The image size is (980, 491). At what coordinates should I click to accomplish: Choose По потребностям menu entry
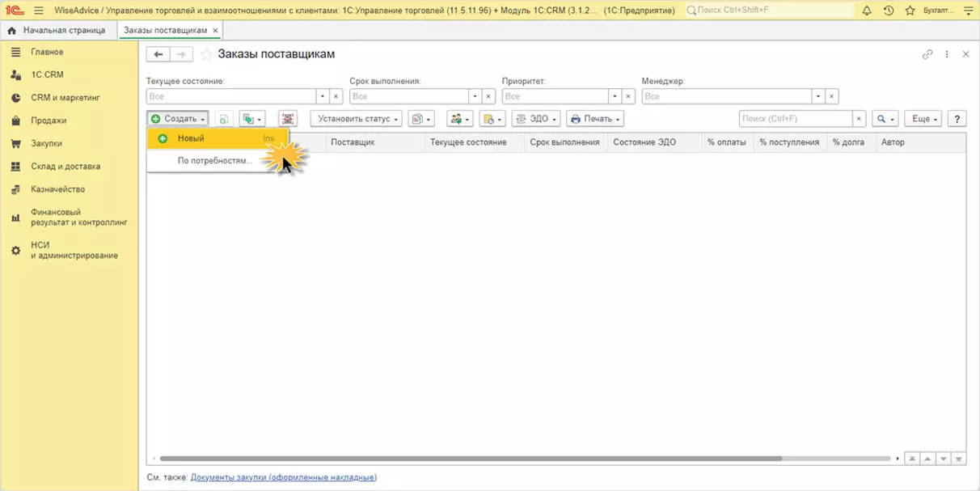click(214, 160)
